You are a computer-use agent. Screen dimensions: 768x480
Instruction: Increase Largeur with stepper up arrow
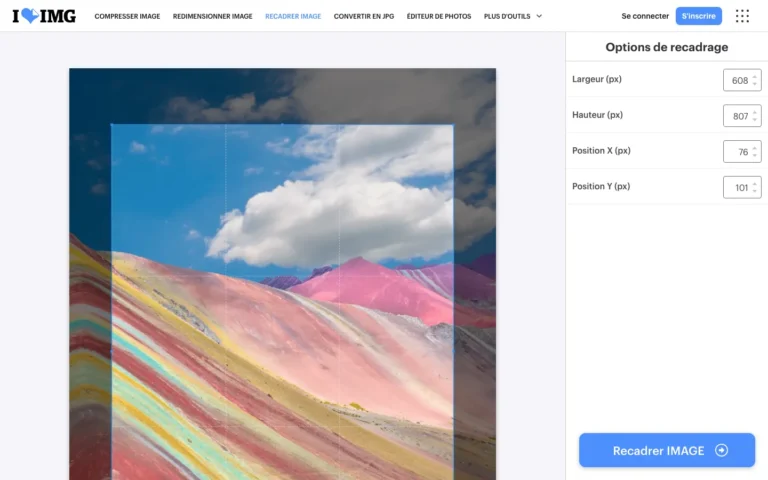(x=755, y=76)
